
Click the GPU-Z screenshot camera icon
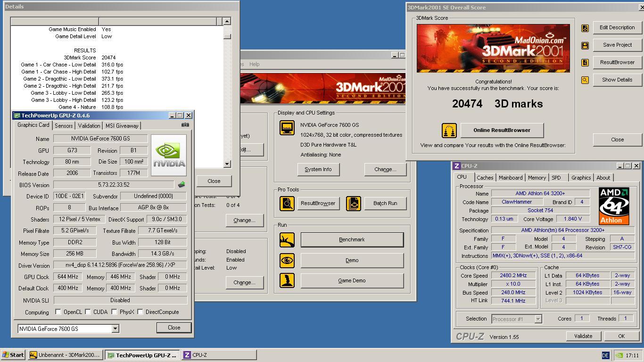(x=185, y=125)
